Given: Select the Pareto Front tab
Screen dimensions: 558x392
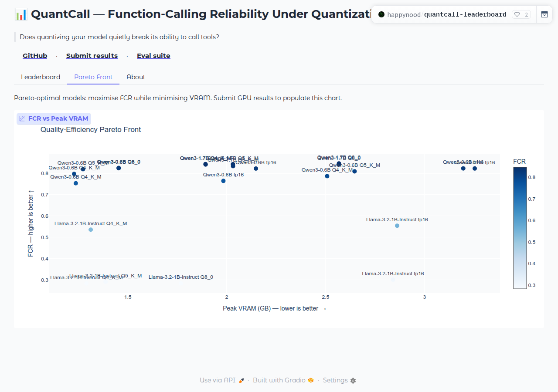Looking at the screenshot, I should [x=93, y=77].
